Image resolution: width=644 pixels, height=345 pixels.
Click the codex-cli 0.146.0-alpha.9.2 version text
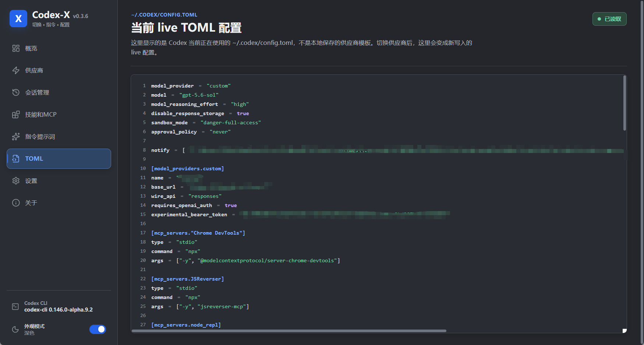click(59, 310)
